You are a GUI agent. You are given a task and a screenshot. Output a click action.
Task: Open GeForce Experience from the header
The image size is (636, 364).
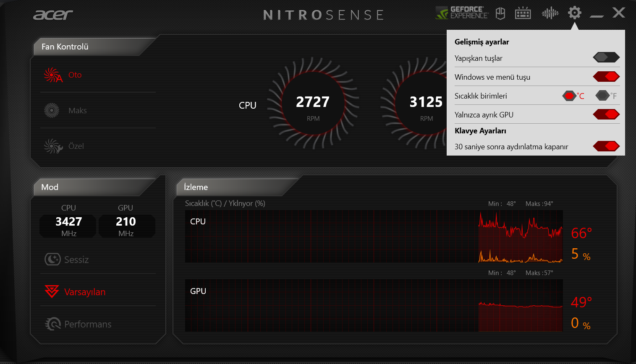coord(462,13)
